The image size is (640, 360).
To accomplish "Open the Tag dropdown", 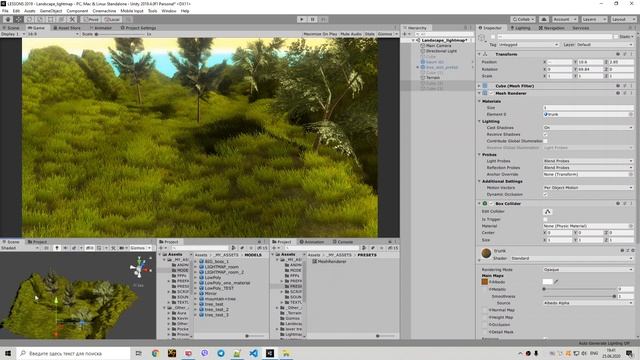I will tap(529, 44).
